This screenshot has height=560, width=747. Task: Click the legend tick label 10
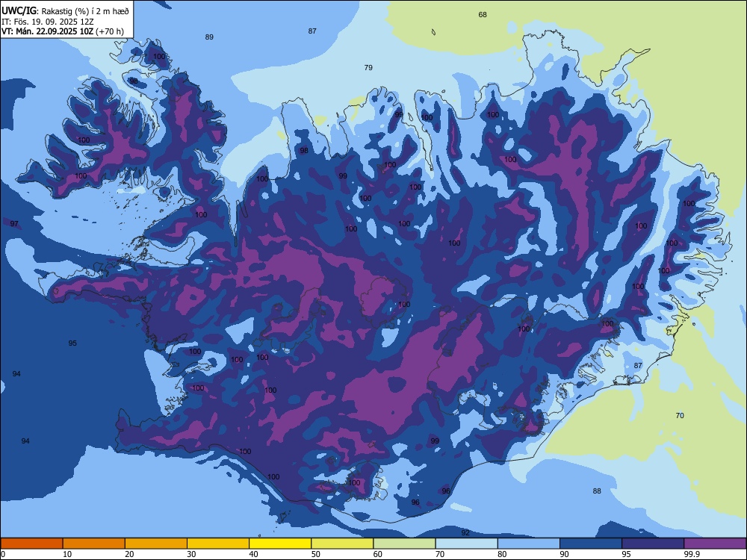67,554
